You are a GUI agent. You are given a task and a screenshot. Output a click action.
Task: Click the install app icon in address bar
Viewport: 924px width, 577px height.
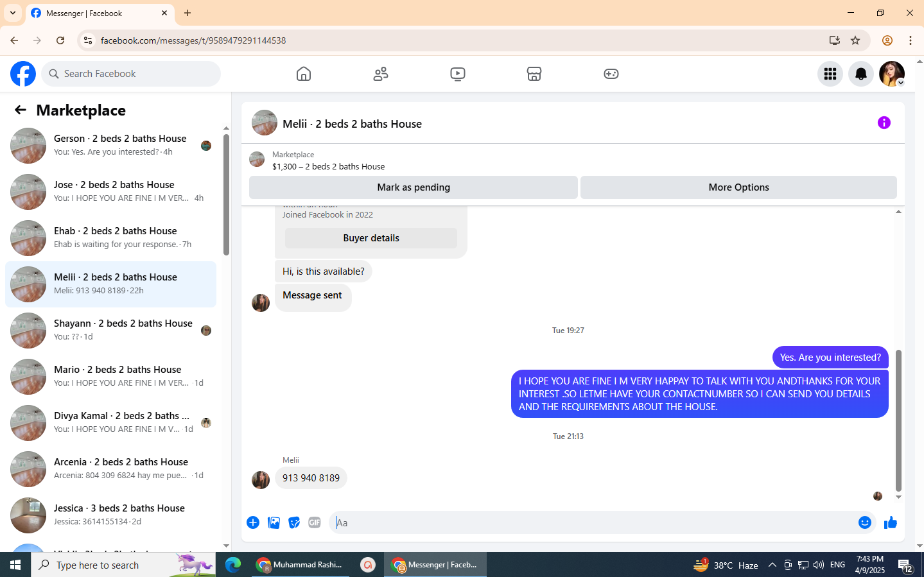point(835,40)
